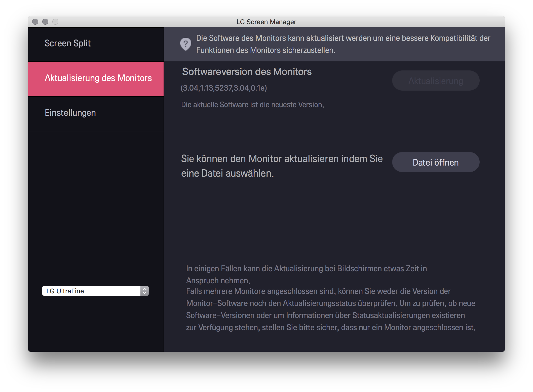The width and height of the screenshot is (533, 392).
Task: Click the LG Screen Manager title bar
Action: coord(266,22)
